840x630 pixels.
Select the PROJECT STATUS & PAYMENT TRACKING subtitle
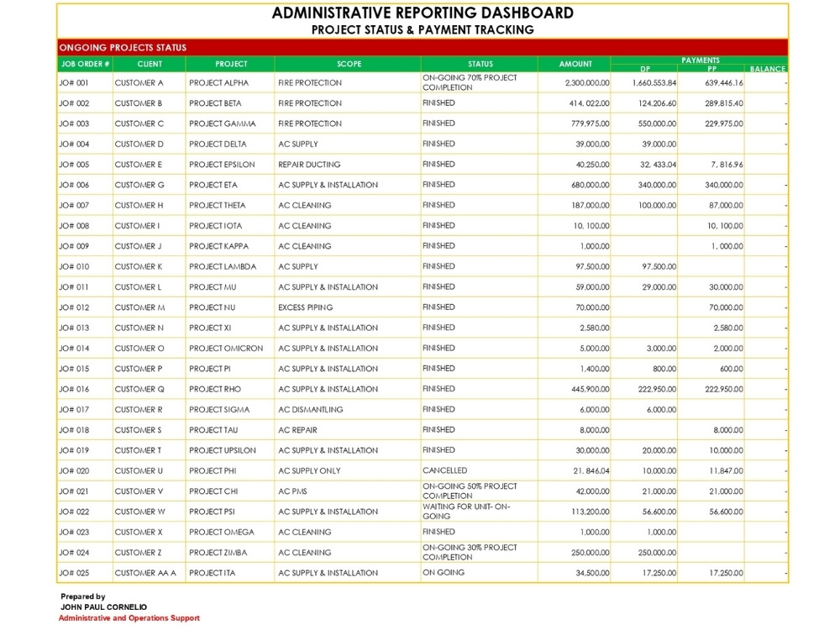point(423,30)
